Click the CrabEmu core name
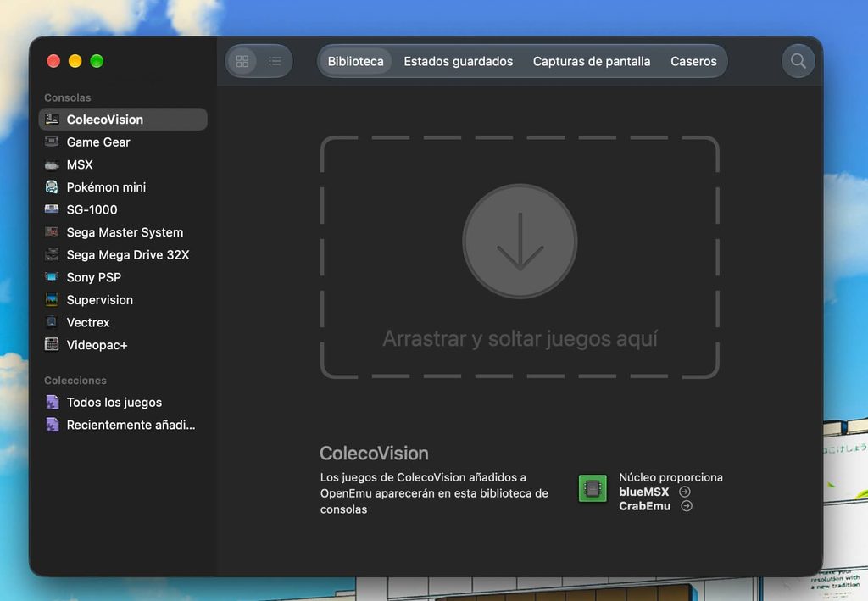This screenshot has height=601, width=868. pyautogui.click(x=644, y=506)
